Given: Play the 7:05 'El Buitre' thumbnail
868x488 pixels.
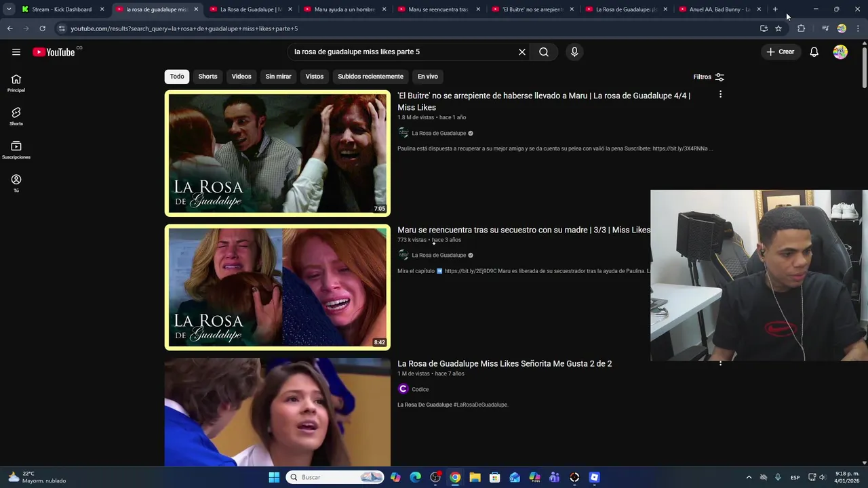Looking at the screenshot, I should [x=277, y=153].
